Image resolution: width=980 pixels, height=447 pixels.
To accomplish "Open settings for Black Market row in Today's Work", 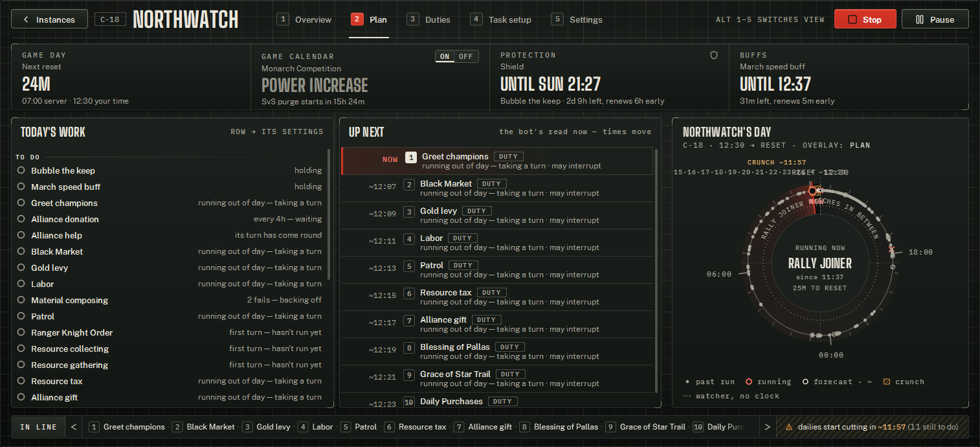I will point(170,251).
